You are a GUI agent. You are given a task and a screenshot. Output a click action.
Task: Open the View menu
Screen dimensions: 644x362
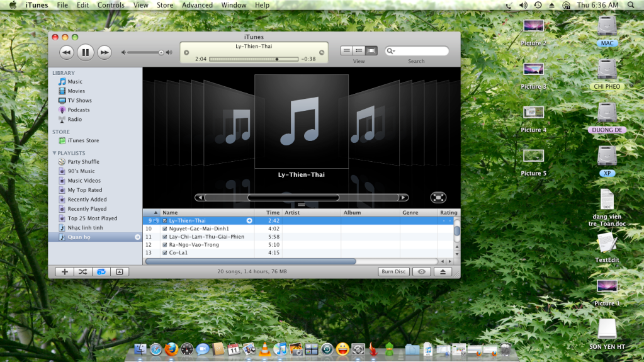(140, 5)
